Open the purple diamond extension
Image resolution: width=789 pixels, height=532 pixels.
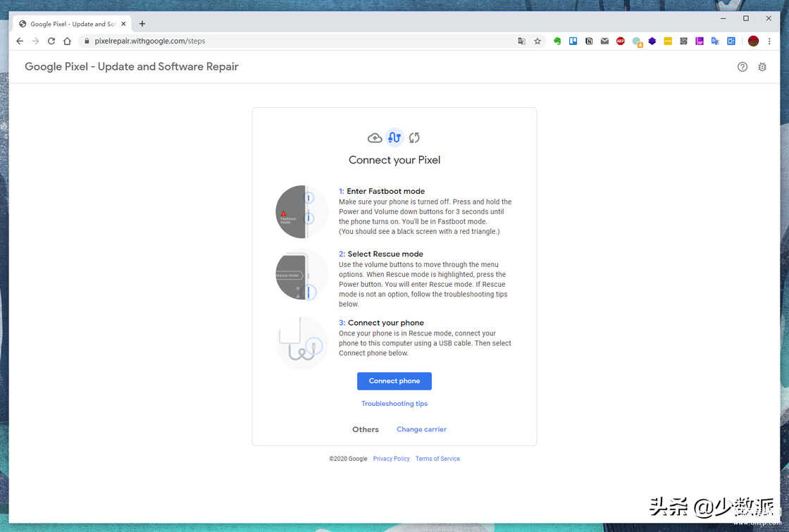[652, 42]
